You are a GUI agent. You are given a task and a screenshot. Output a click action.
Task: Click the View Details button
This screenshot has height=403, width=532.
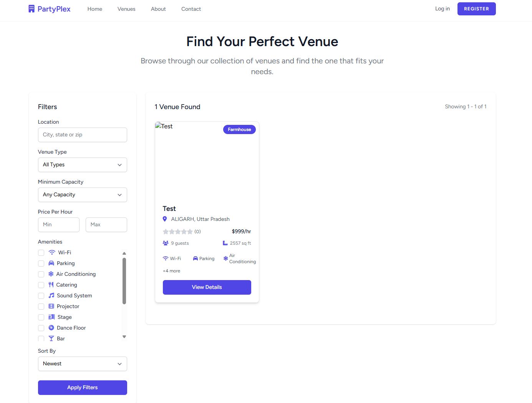tap(207, 287)
